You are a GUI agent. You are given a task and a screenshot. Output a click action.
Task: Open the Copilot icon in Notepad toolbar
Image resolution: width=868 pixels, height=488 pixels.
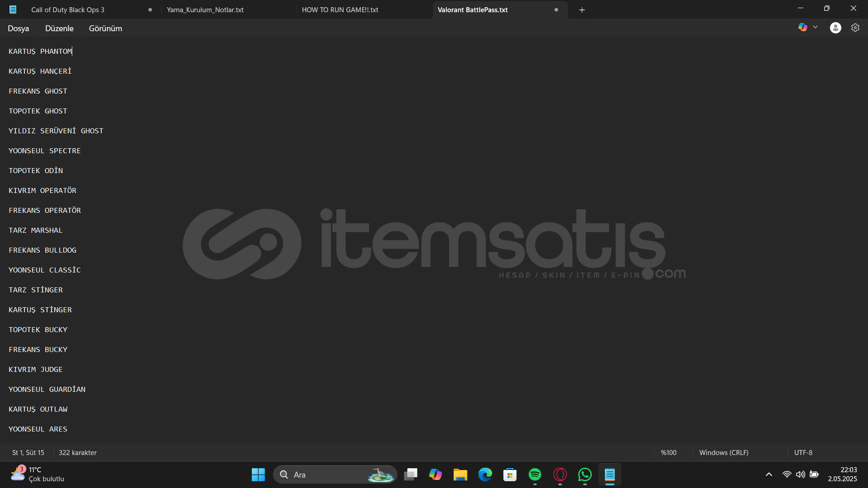[802, 28]
